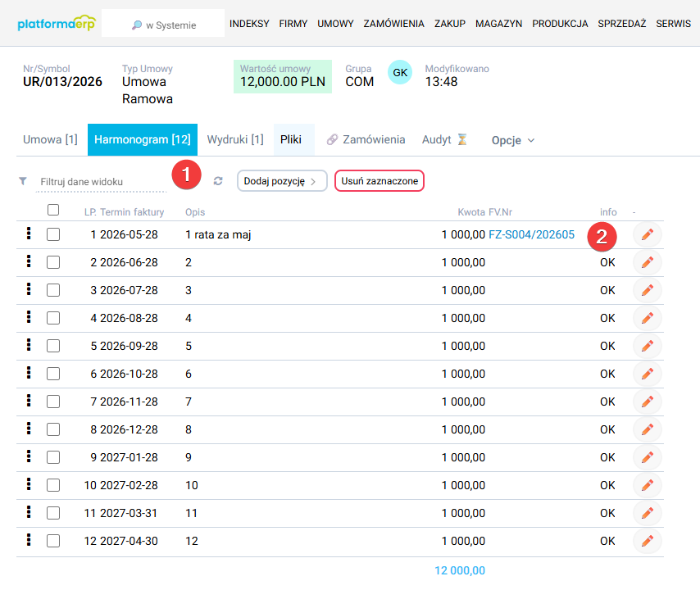Click contract number UR/013/2026
This screenshot has width=700, height=590.
click(62, 82)
